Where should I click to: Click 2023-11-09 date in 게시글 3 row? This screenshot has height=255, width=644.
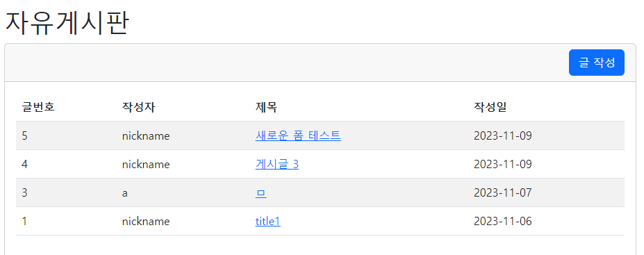[x=503, y=164]
